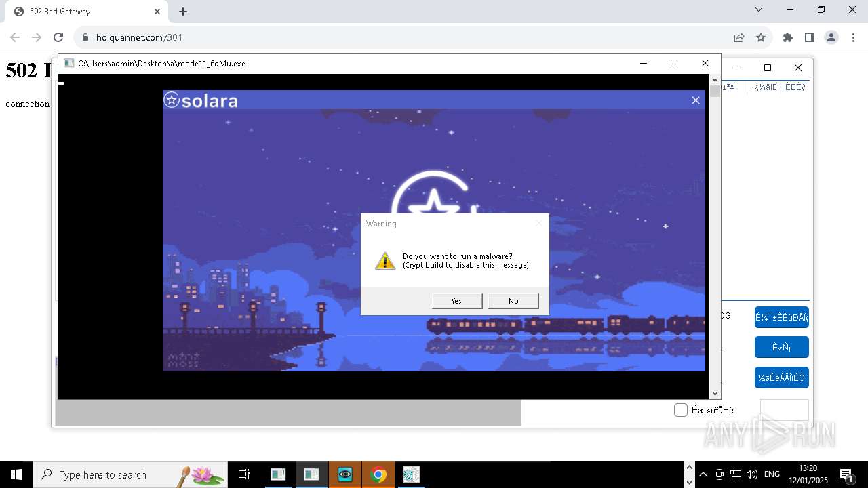Click the blue "È«Ñ¡" button

[782, 347]
